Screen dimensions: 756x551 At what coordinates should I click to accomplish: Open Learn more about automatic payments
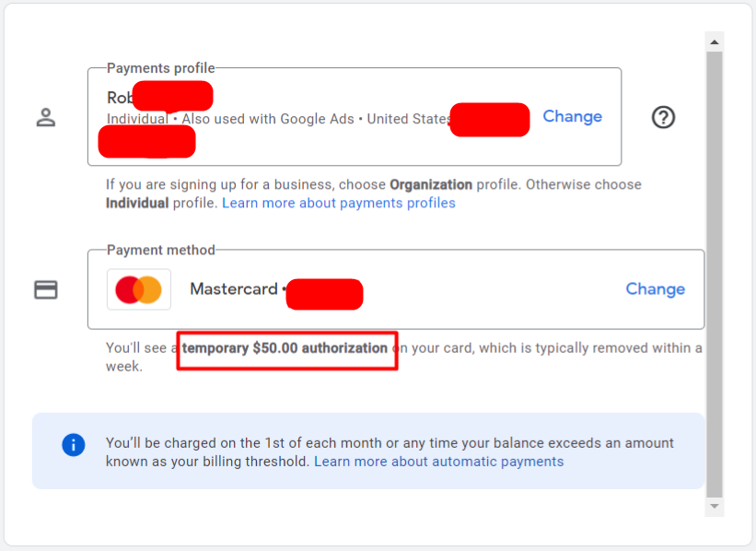pos(438,462)
